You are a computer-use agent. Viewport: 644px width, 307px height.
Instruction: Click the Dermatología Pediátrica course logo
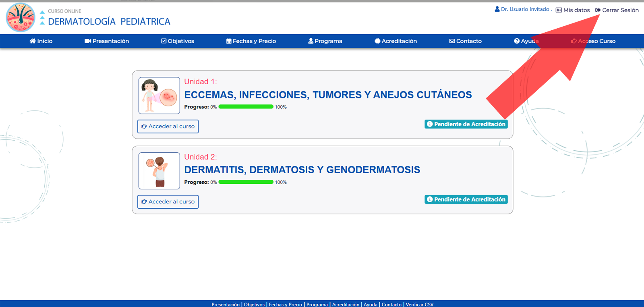tap(21, 18)
